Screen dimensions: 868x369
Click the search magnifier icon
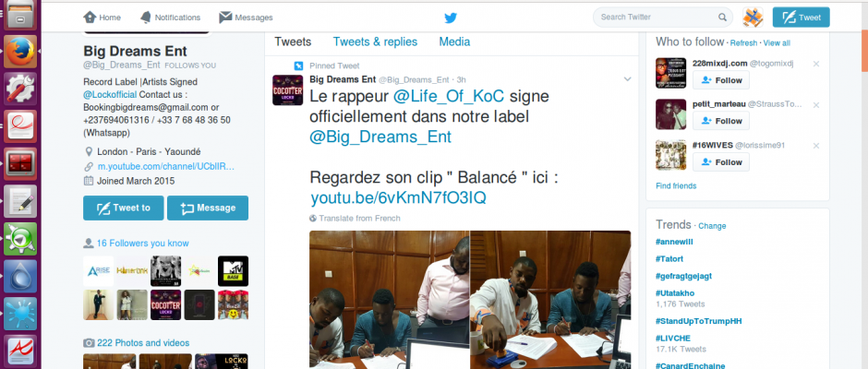(722, 18)
